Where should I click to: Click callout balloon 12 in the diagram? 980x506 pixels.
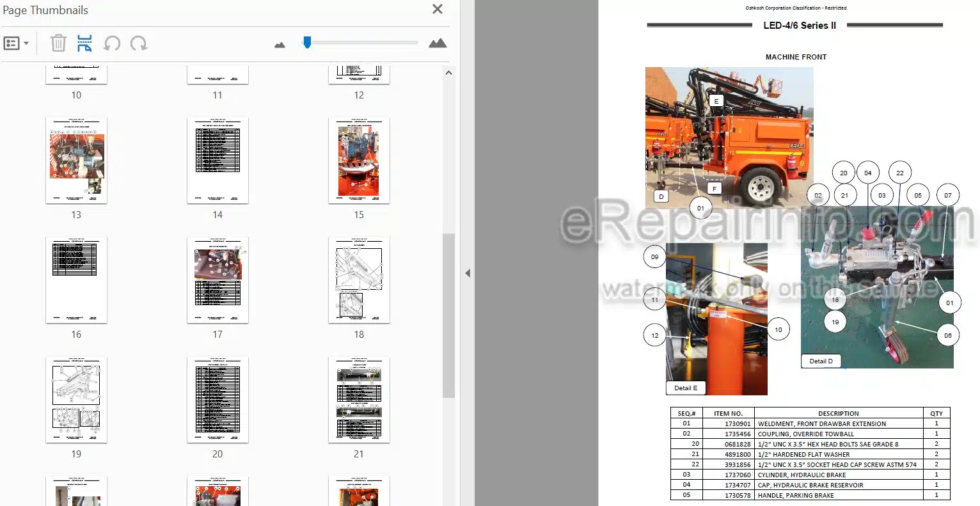(654, 335)
